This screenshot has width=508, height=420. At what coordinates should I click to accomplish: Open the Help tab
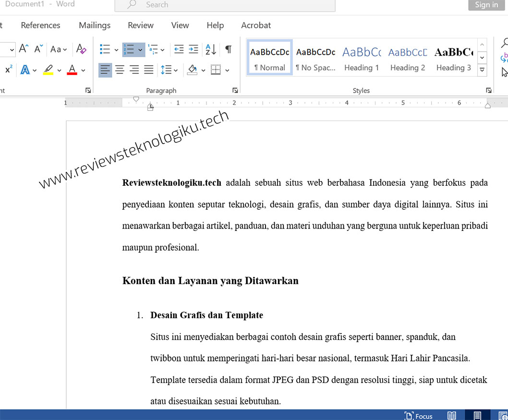215,25
